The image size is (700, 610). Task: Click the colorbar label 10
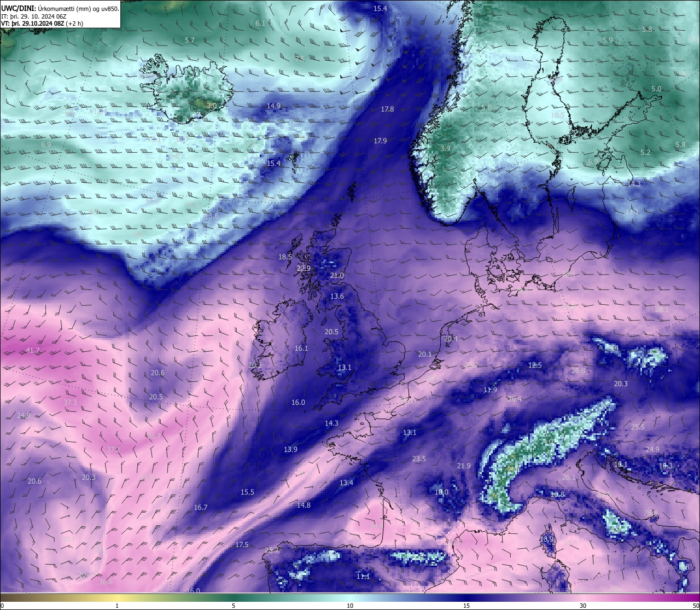click(350, 606)
